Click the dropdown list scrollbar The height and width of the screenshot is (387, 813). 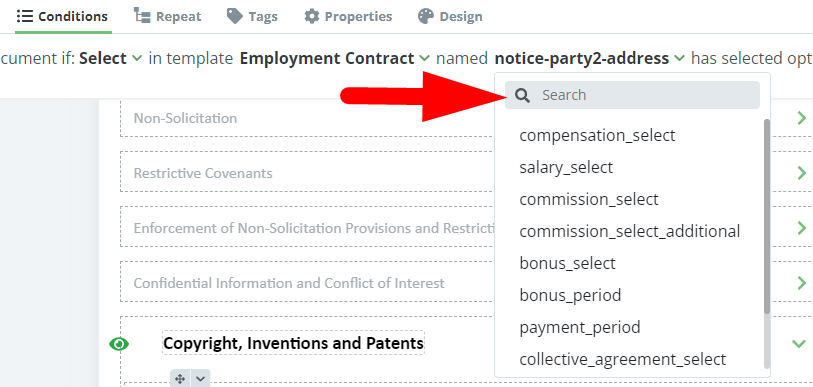[767, 216]
